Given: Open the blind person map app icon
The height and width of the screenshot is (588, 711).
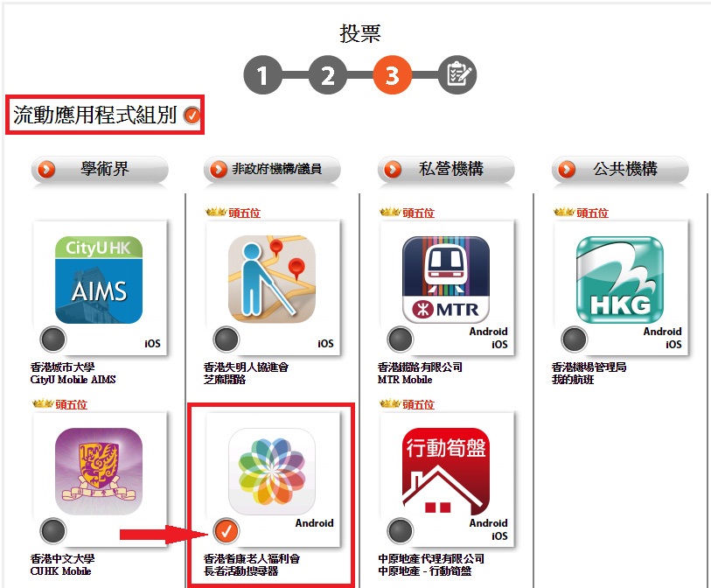Looking at the screenshot, I should coord(272,279).
